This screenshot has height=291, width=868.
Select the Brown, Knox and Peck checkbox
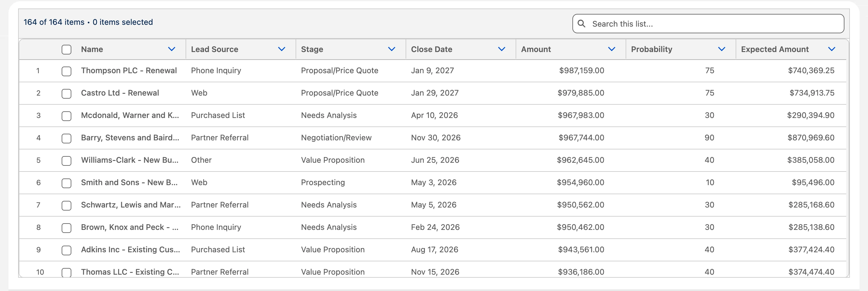[x=66, y=228]
